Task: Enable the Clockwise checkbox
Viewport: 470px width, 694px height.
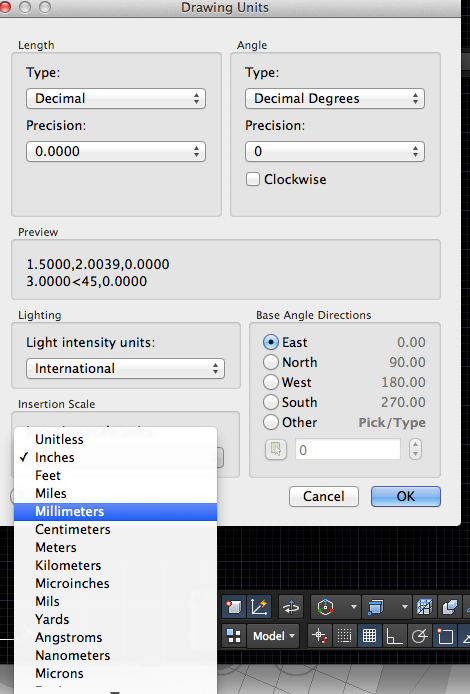Action: coord(253,179)
